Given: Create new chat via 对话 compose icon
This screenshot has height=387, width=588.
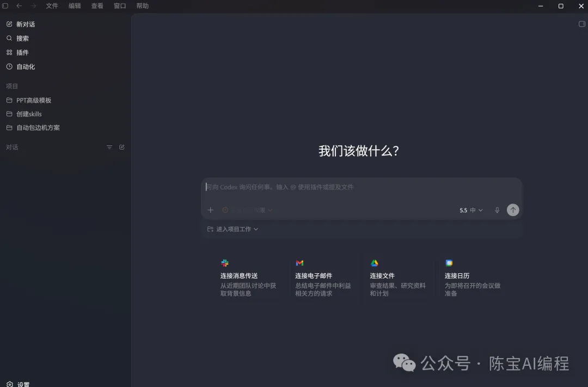Looking at the screenshot, I should point(122,148).
